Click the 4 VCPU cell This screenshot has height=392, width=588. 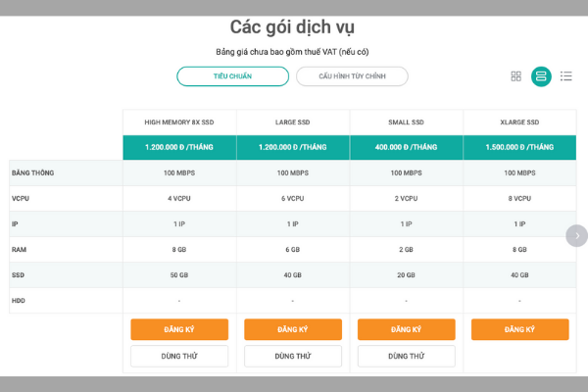(179, 198)
